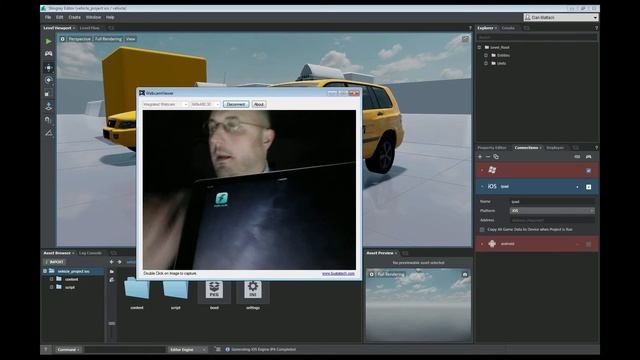Click the list icon left of status message
640x360 pixels.
(x=218, y=349)
